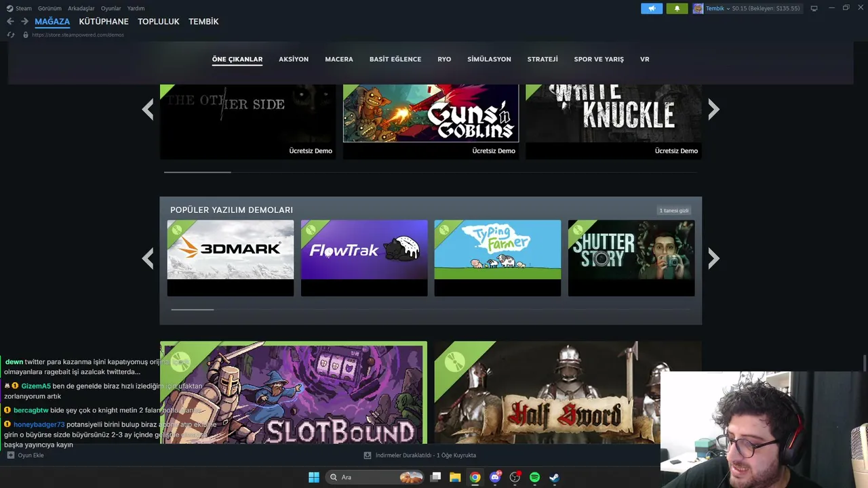This screenshot has height=488, width=868.
Task: Click the Tembik profile avatar
Action: [698, 8]
